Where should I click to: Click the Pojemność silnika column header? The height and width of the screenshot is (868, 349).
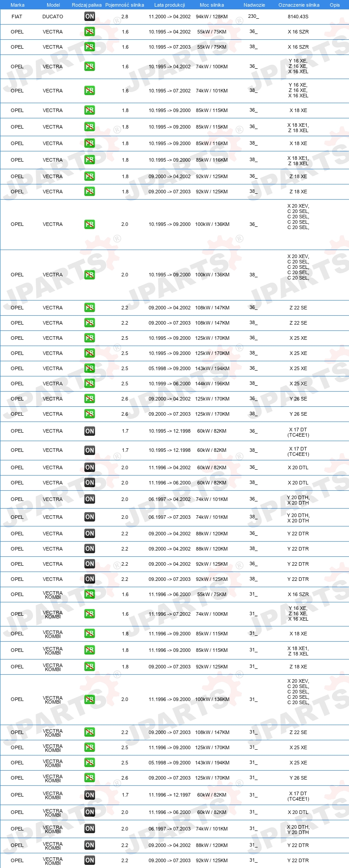125,5
